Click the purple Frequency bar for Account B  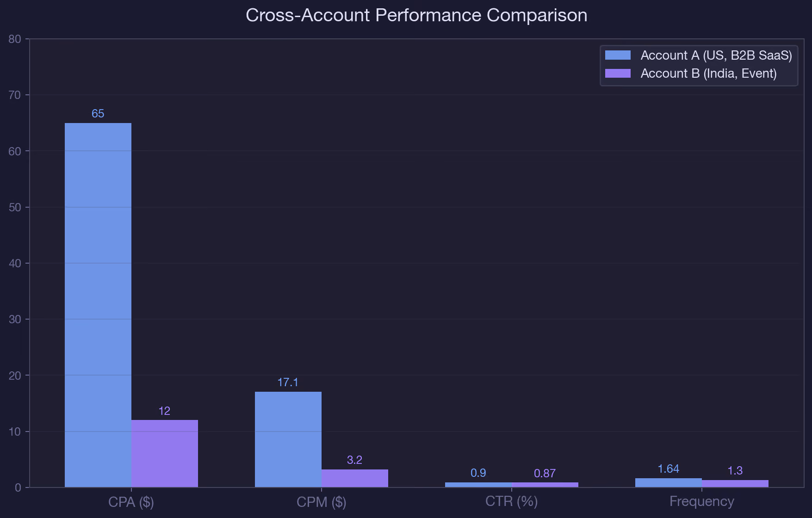tap(735, 483)
